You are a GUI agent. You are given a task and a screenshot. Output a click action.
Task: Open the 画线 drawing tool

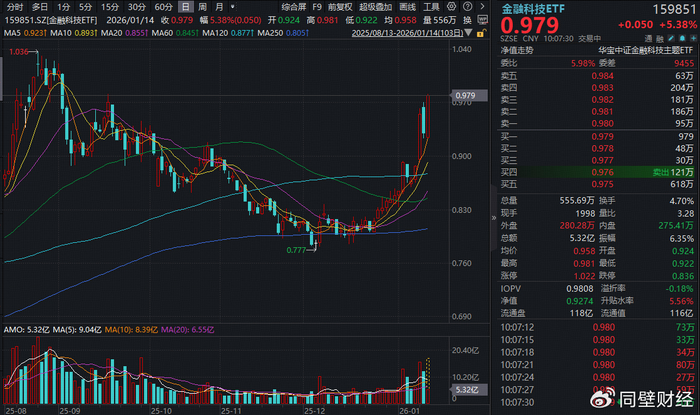pos(407,7)
